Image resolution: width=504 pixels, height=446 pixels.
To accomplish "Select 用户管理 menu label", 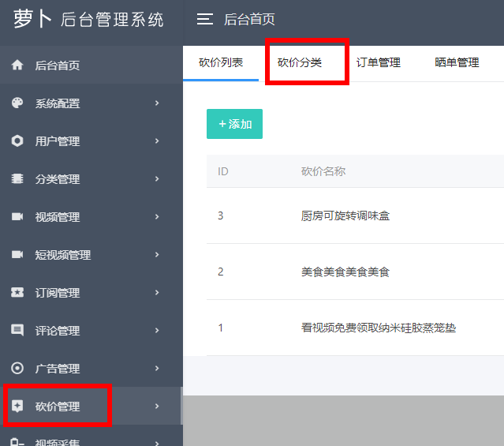I will click(58, 141).
